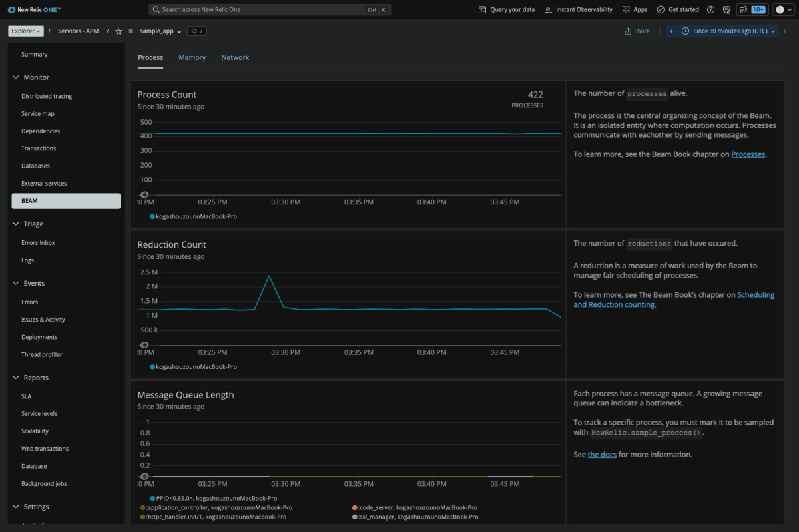This screenshot has width=799, height=532.
Task: Click Reduction Count chart timeline handle
Action: tap(144, 344)
